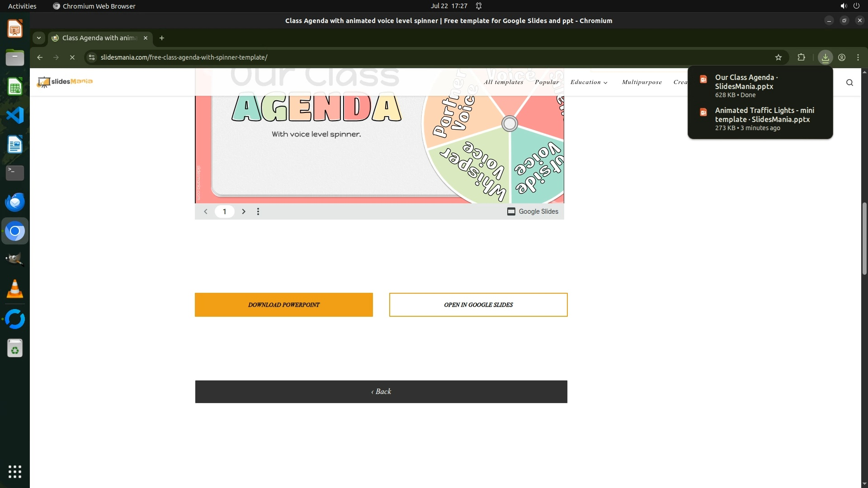
Task: View site information icon in address bar
Action: [x=92, y=57]
